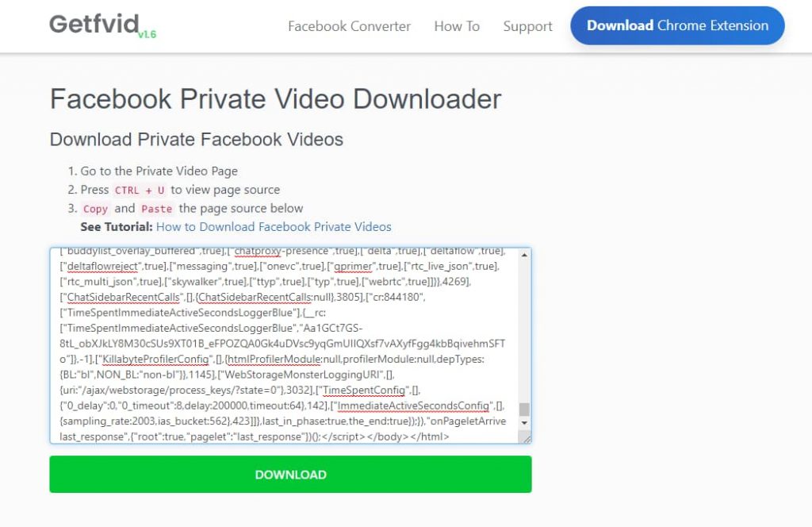Open the How to Download Facebook Private Videos tutorial
Screen dimensions: 812x527
(274, 226)
